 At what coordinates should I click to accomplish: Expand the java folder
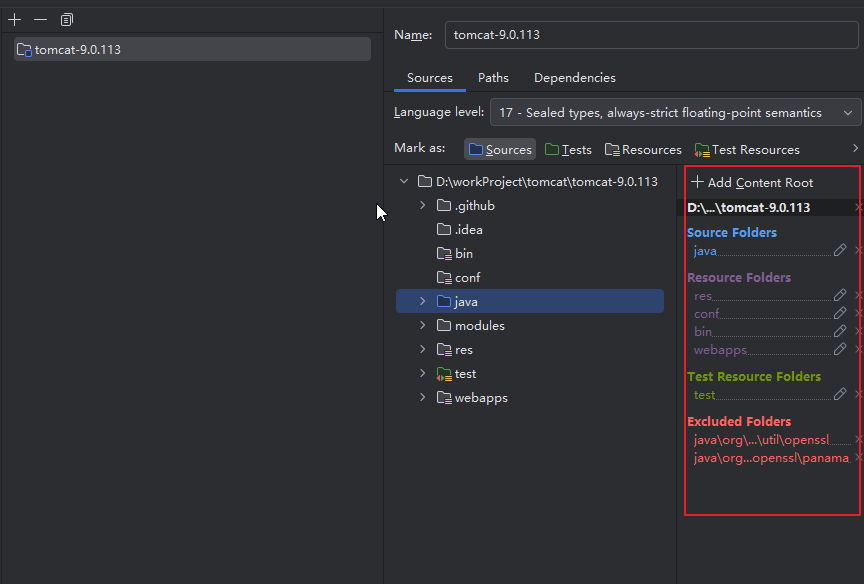pos(423,301)
